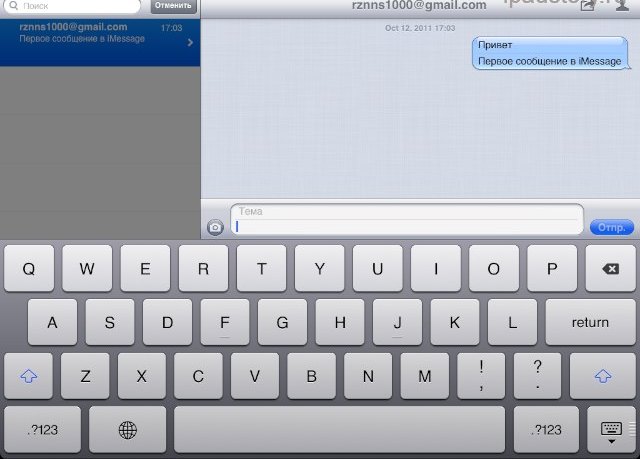Tap the question mark and period key
This screenshot has height=459, width=640.
tap(538, 376)
